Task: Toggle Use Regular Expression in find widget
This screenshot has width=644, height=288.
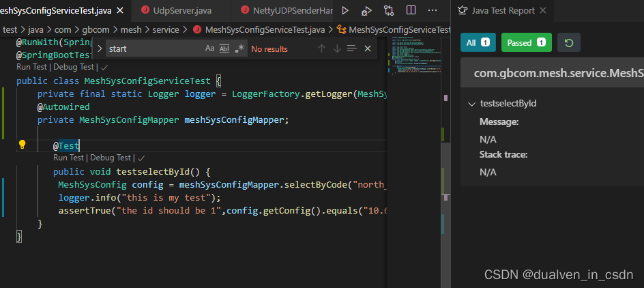Action: pyautogui.click(x=239, y=48)
